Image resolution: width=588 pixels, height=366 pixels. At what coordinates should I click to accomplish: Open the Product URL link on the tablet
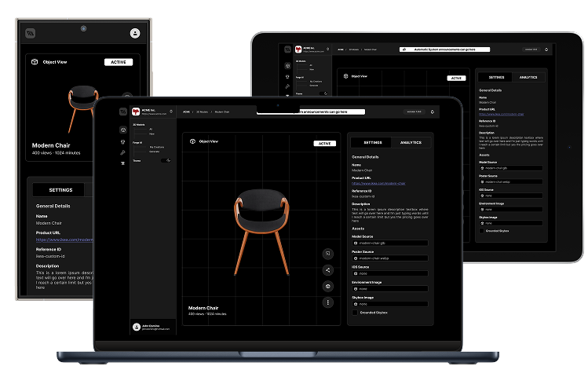[502, 115]
